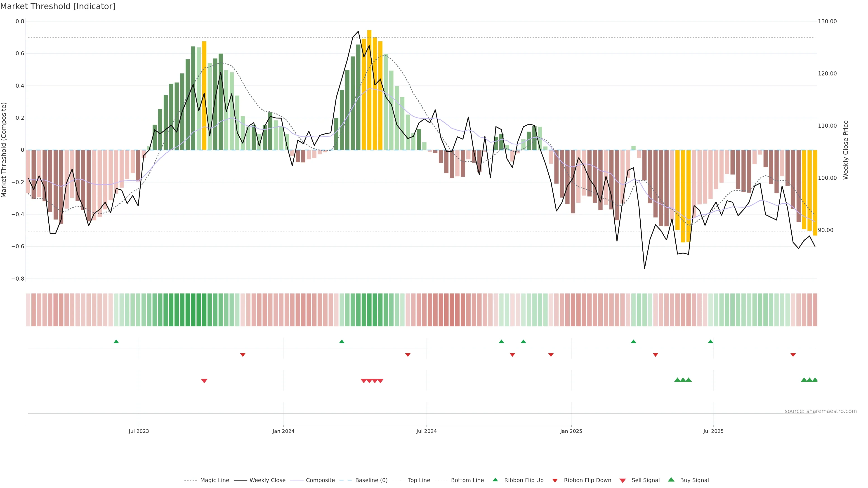Image resolution: width=868 pixels, height=488 pixels.
Task: Toggle the Weekly Close legend item
Action: (267, 480)
